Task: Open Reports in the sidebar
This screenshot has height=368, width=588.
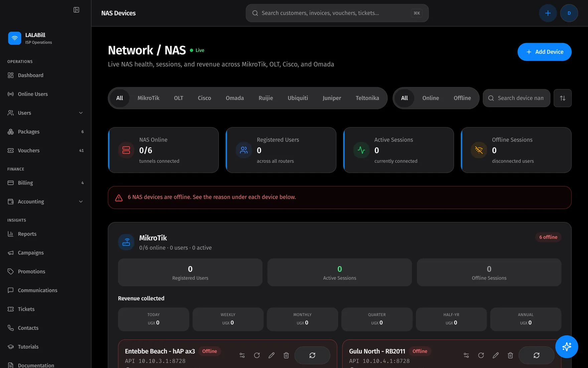Action: coord(45,234)
